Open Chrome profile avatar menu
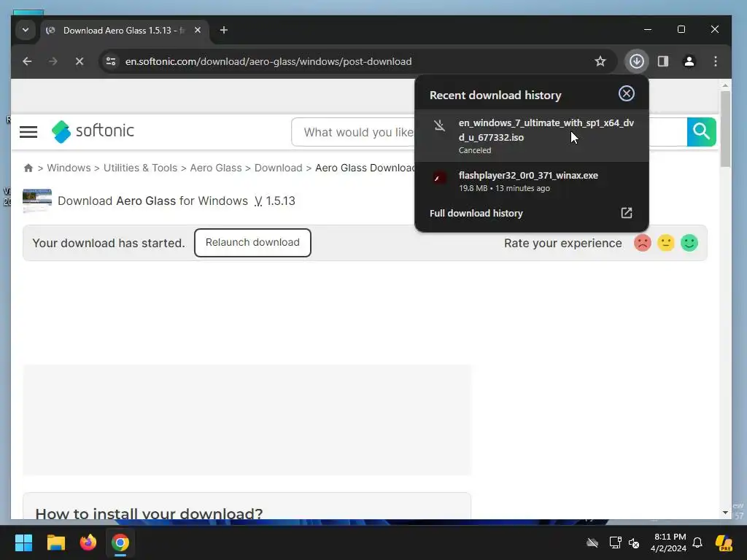 click(x=689, y=61)
